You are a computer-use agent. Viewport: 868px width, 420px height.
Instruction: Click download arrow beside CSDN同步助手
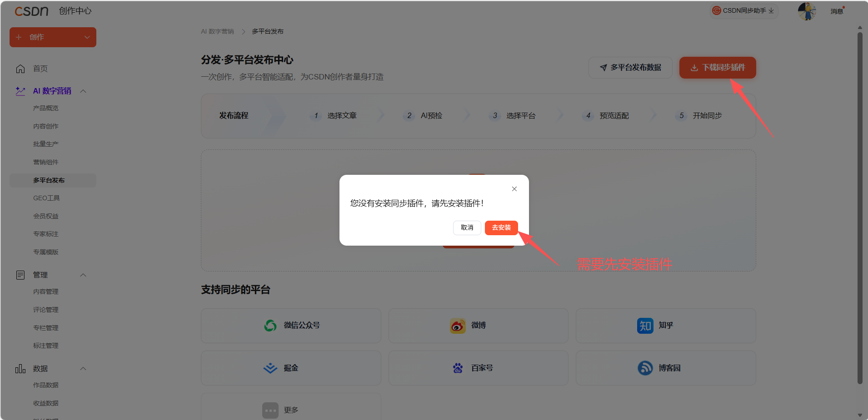point(771,10)
